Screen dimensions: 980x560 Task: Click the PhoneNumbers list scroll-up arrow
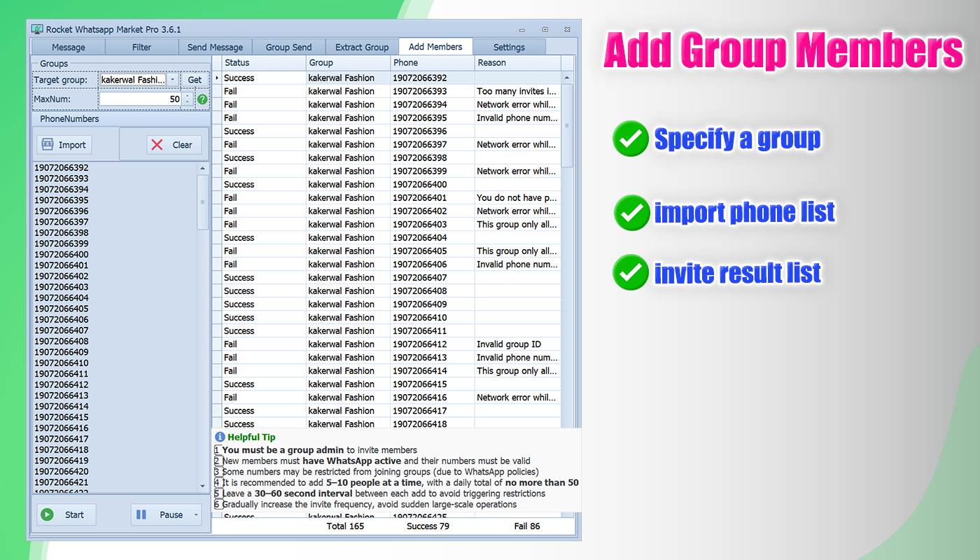[203, 168]
